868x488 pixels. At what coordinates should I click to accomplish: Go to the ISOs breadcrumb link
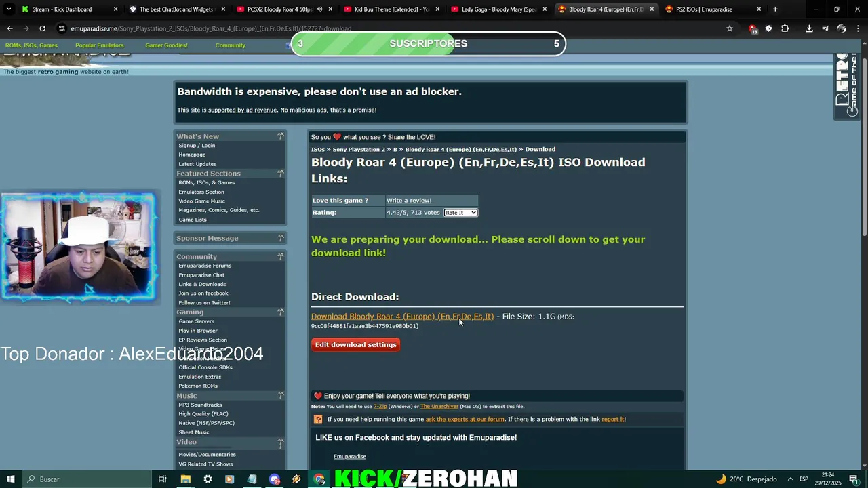coord(317,149)
